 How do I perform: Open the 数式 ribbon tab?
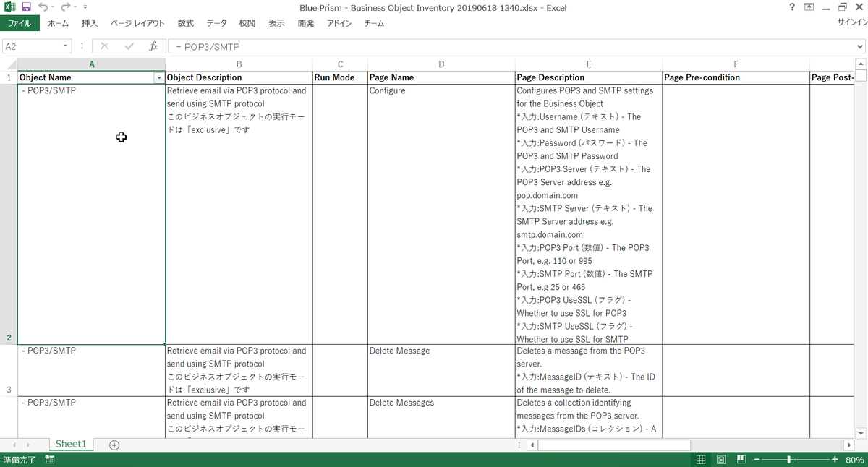(x=186, y=23)
